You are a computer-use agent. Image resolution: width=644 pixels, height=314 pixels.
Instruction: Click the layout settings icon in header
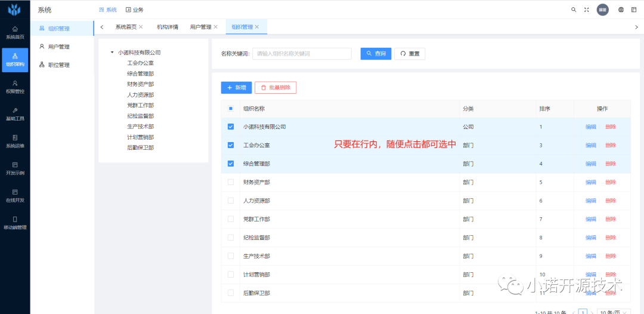634,10
